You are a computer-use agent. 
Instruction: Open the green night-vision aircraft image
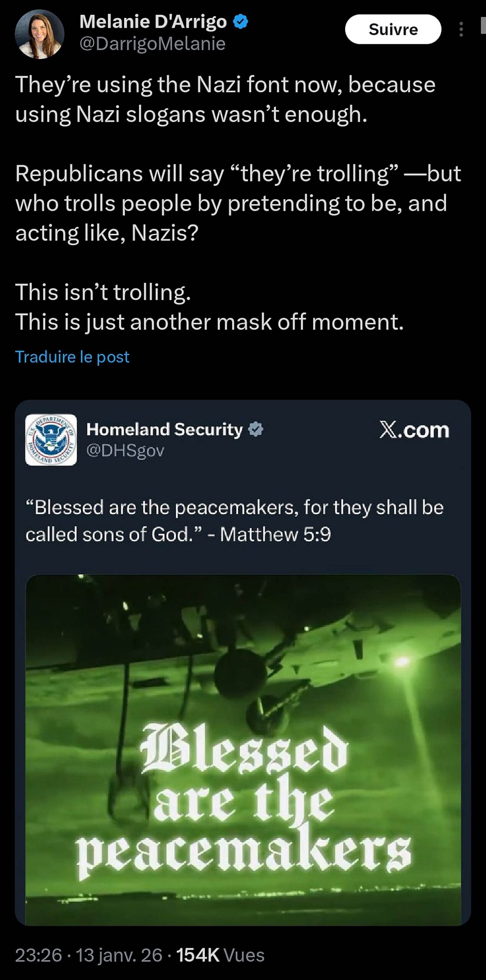[243, 651]
